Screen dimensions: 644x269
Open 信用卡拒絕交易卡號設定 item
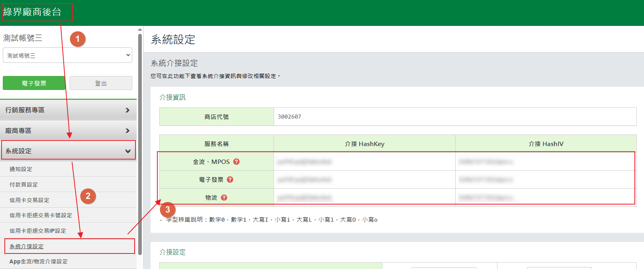41,215
